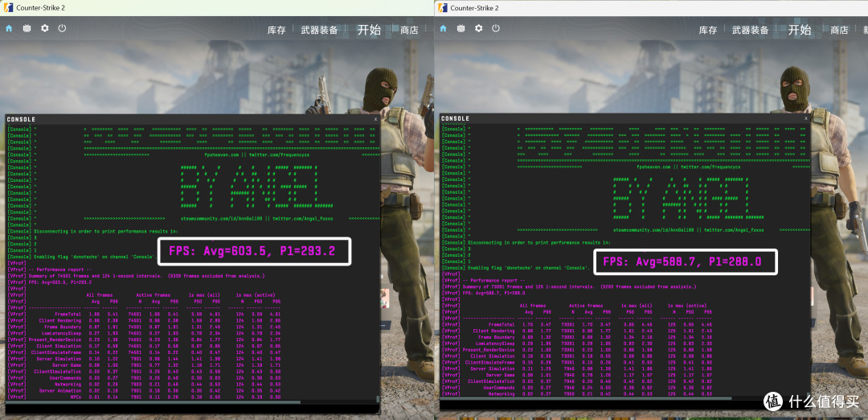Image resolution: width=868 pixels, height=420 pixels.
Task: Open settings gear in right CS2 window
Action: point(478,28)
